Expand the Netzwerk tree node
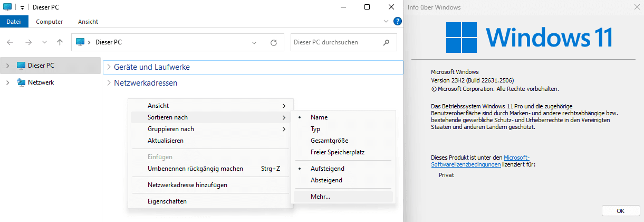This screenshot has height=222, width=644. coord(7,82)
